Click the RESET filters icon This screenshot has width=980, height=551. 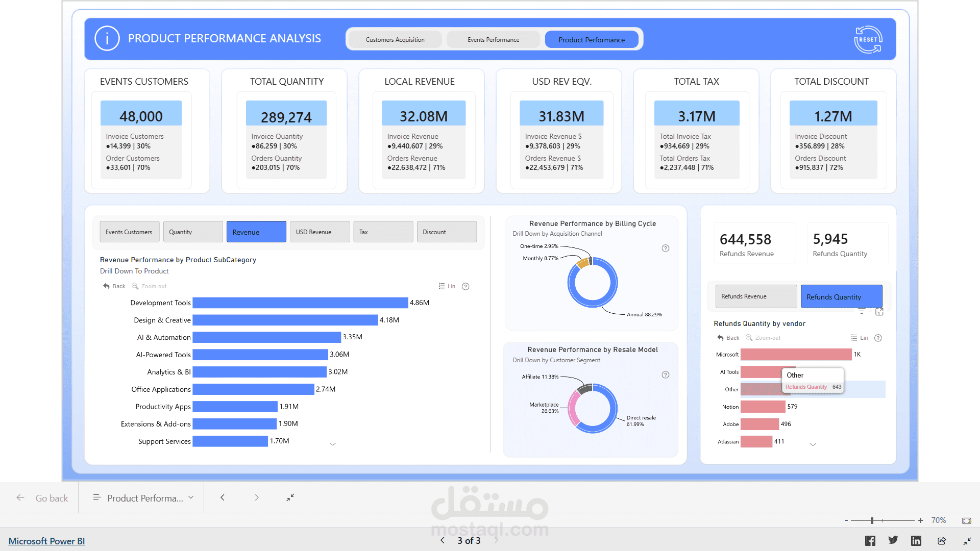868,39
